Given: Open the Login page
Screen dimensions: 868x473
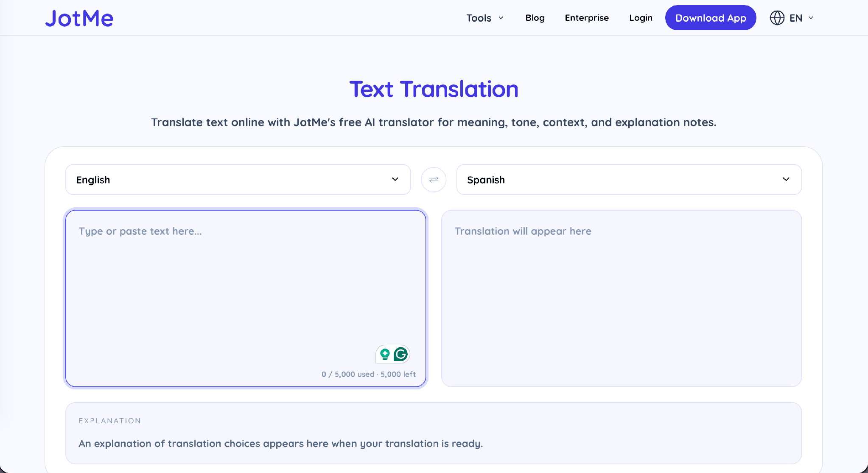Looking at the screenshot, I should [x=641, y=18].
